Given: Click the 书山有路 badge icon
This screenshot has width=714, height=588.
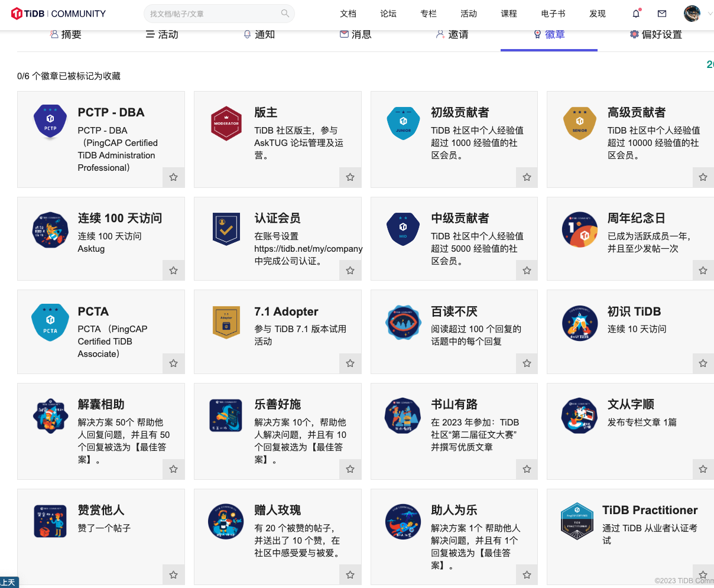Looking at the screenshot, I should point(403,415).
